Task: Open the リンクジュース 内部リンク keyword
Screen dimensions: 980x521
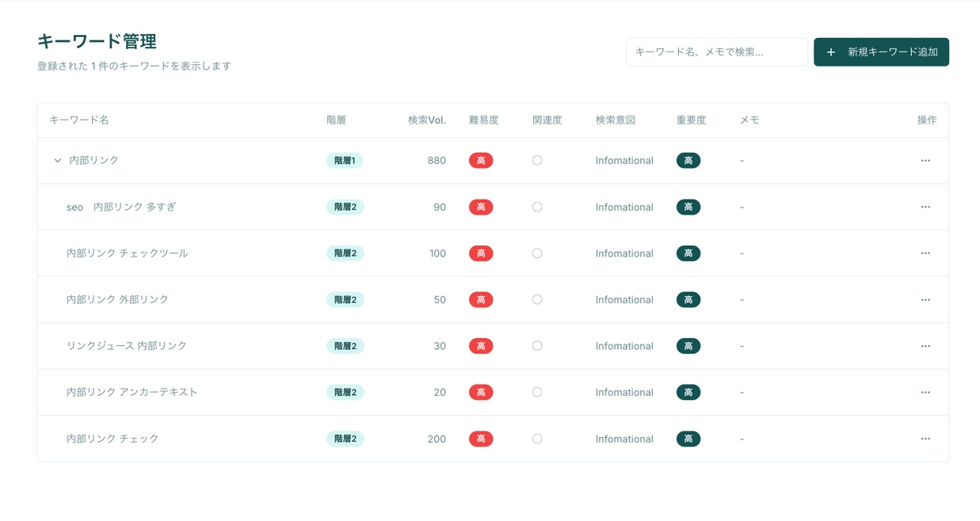Action: click(x=127, y=346)
